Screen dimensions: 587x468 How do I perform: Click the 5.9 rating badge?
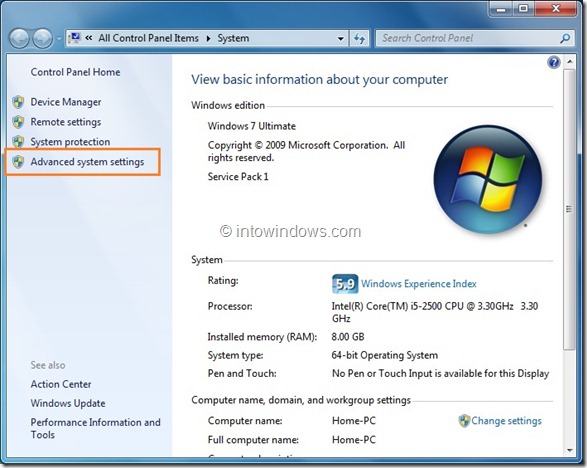[345, 284]
